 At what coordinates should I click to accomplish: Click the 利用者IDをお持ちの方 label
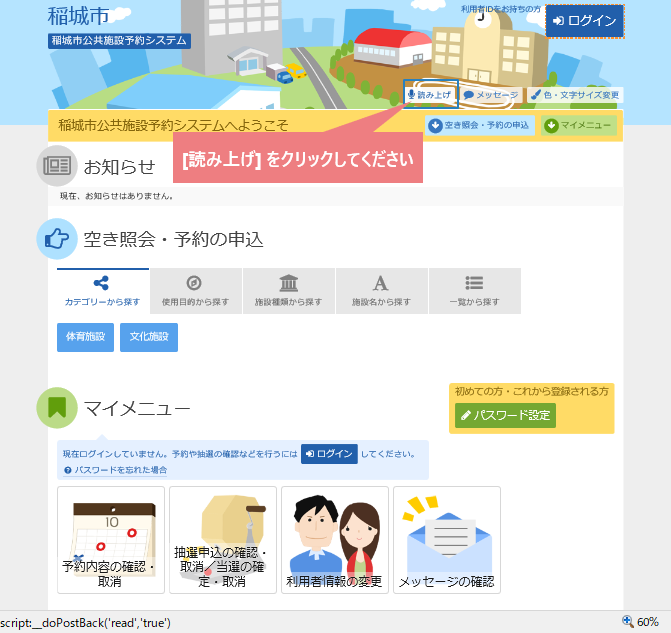[501, 9]
